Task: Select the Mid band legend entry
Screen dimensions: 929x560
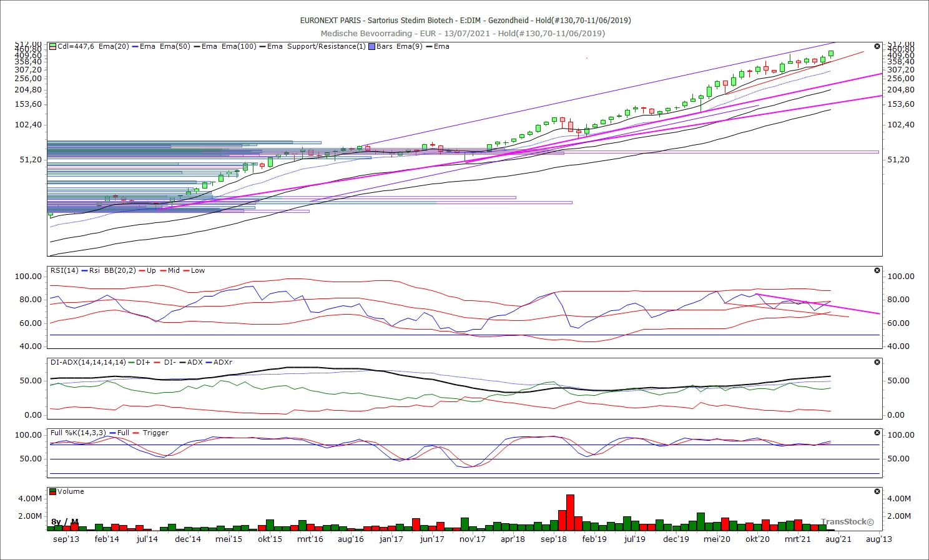Action: (174, 270)
